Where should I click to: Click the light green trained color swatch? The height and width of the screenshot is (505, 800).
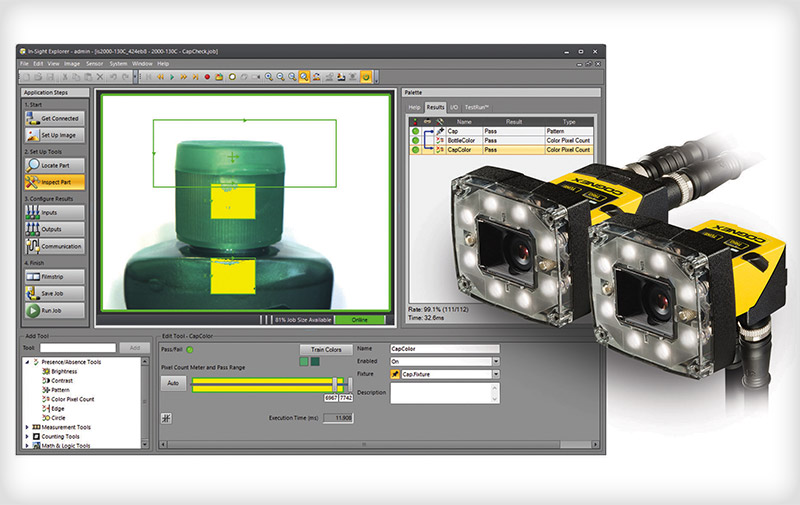pos(304,362)
